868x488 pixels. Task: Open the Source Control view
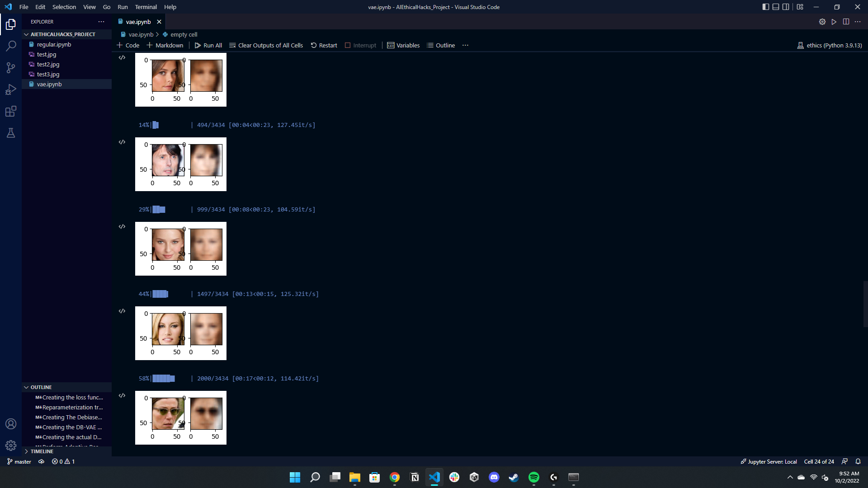pos(11,68)
